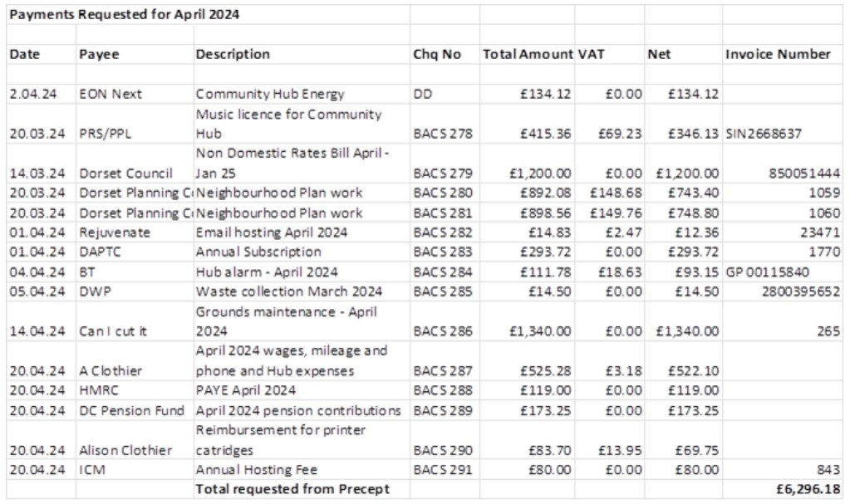850x504 pixels.
Task: Select the 'Payee' column header cell
Action: pyautogui.click(x=99, y=54)
